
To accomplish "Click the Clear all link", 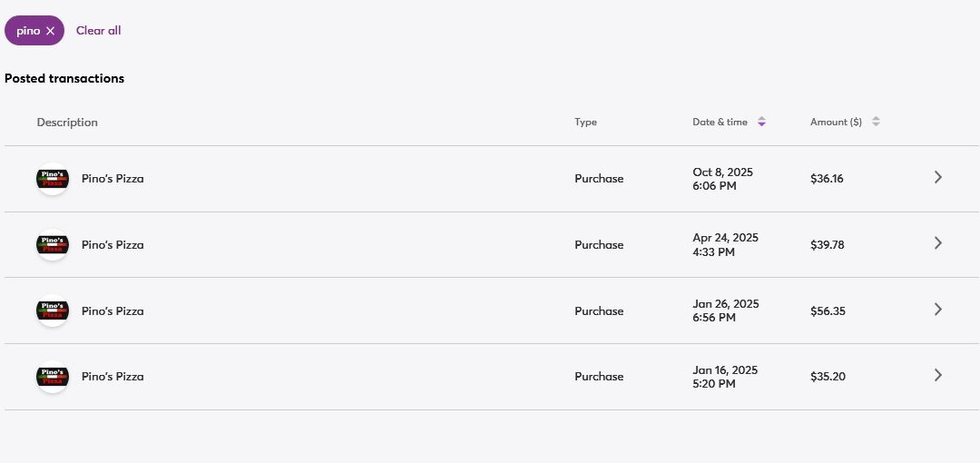I will pos(98,31).
